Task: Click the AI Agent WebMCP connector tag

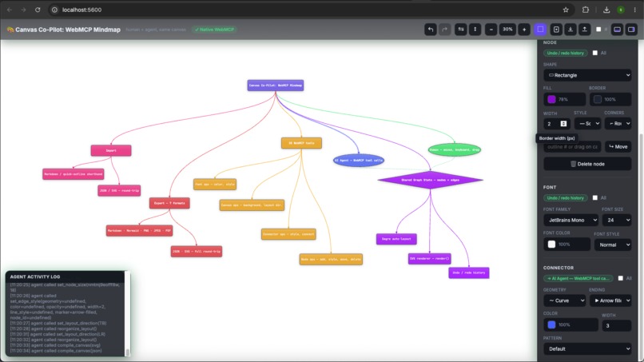Action: (x=578, y=279)
